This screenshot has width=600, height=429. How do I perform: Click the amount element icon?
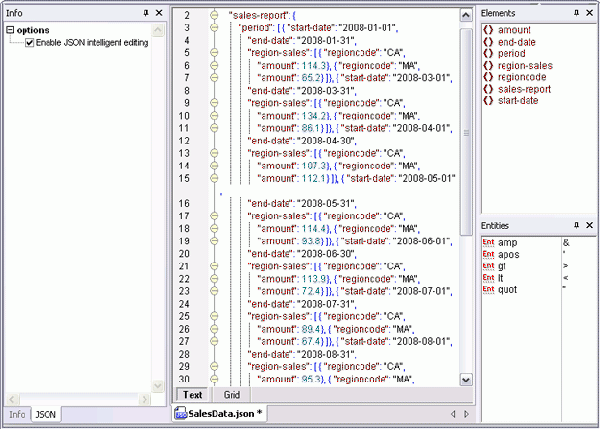pos(488,30)
